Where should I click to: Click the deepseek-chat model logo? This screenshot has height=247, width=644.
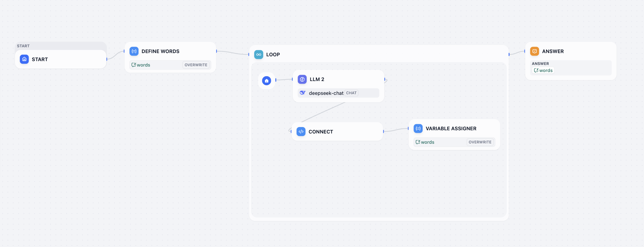pos(302,93)
